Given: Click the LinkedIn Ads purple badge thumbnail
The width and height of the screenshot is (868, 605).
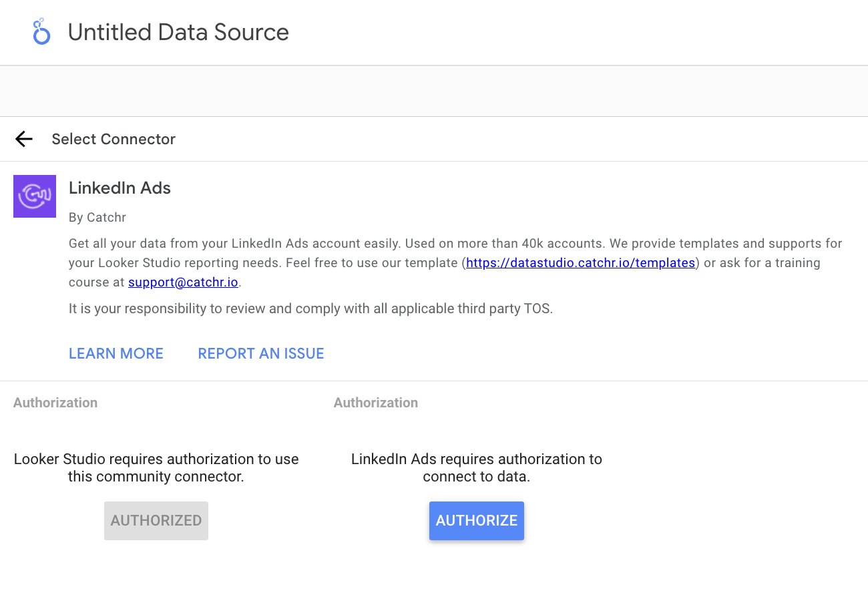Looking at the screenshot, I should [35, 196].
